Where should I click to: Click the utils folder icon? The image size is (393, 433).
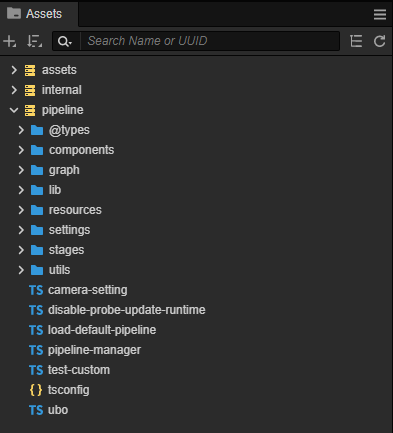tap(37, 270)
